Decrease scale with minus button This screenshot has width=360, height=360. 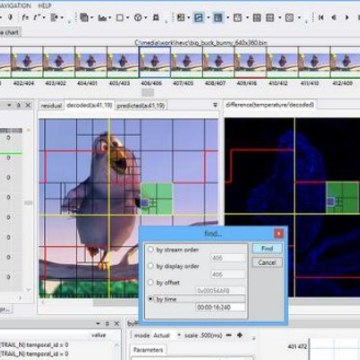229,335
